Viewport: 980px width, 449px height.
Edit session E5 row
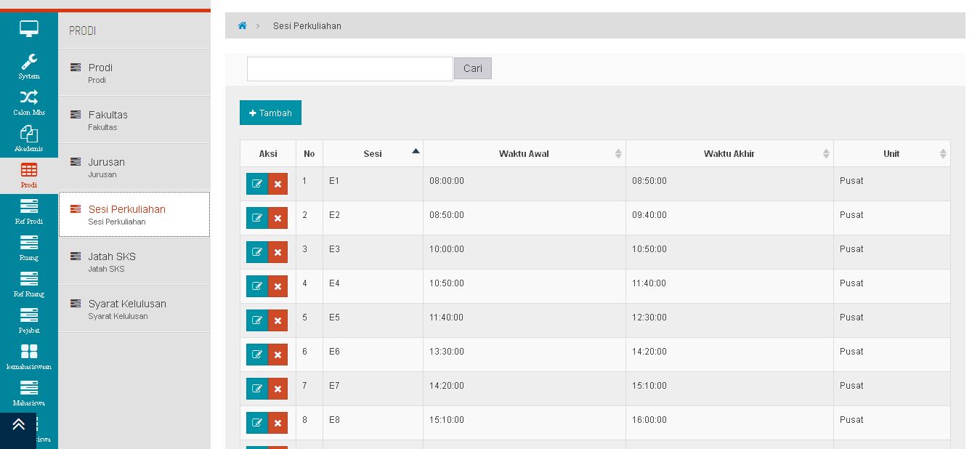coord(257,320)
